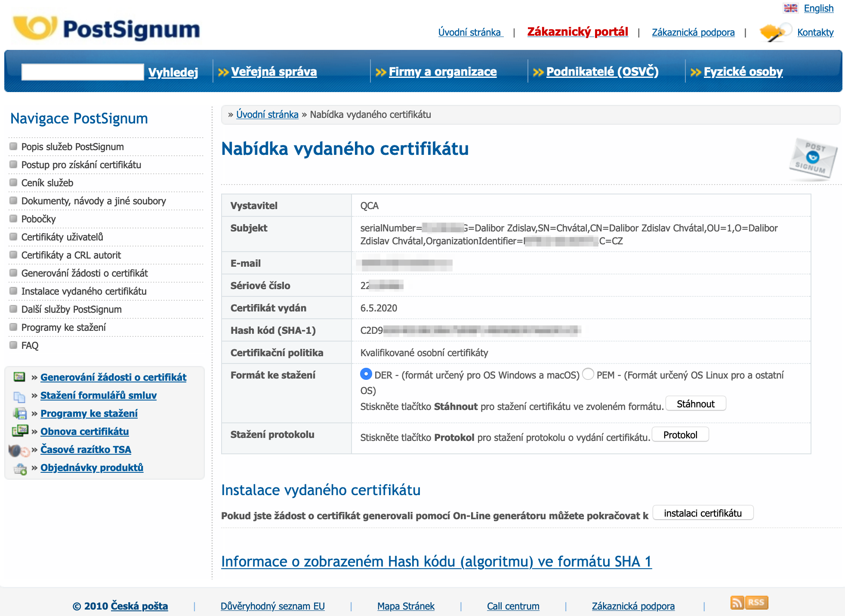Click the RSS label badge
Image resolution: width=845 pixels, height=616 pixels.
coord(756,603)
